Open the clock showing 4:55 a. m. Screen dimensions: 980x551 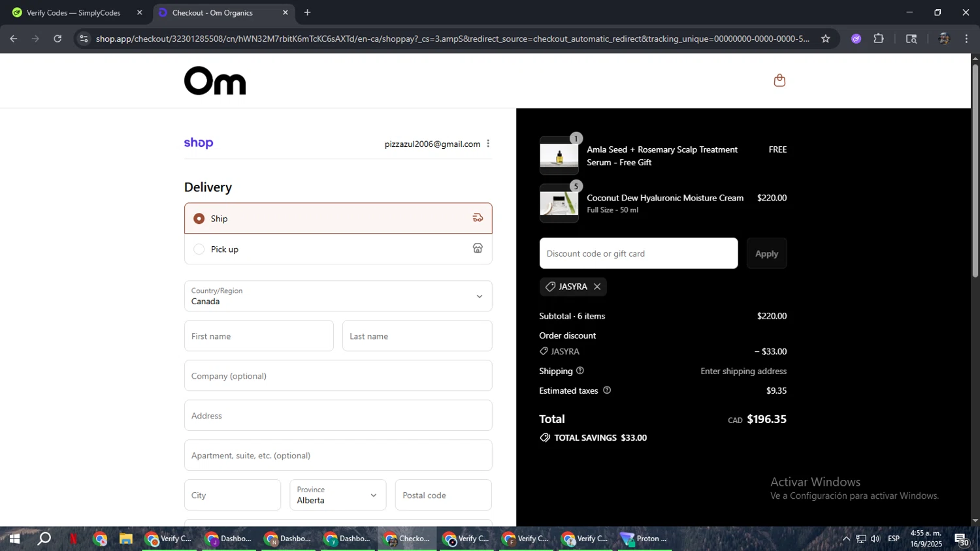tap(926, 539)
